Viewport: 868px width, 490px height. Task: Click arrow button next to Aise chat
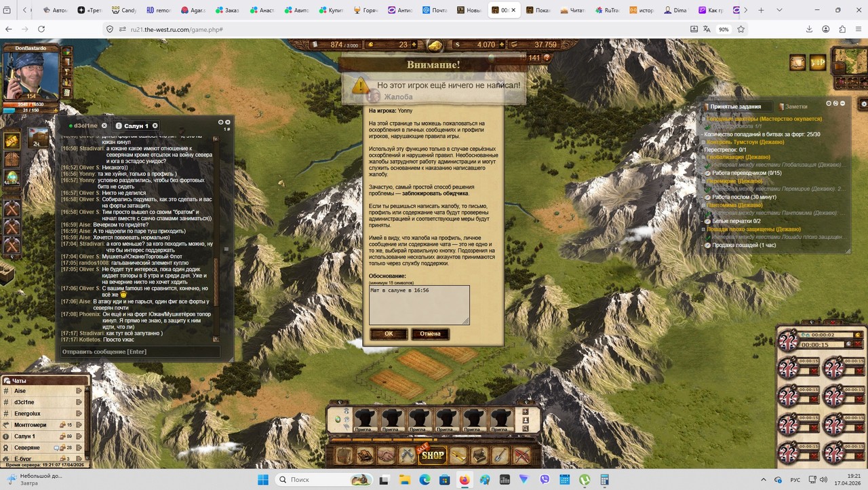coord(79,391)
